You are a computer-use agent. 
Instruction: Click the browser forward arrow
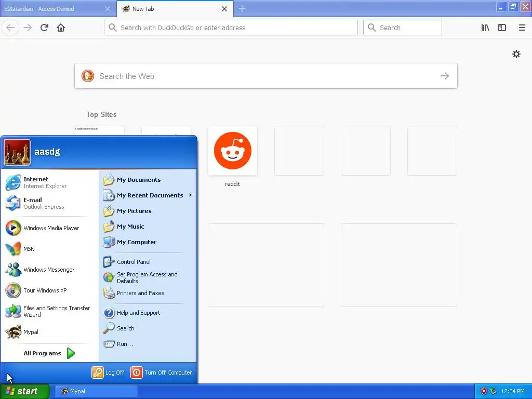pos(28,28)
